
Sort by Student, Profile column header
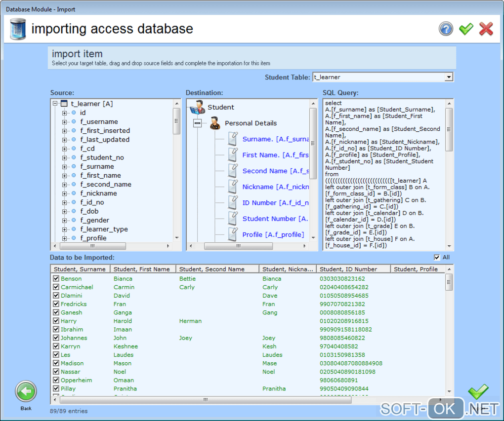coord(418,269)
